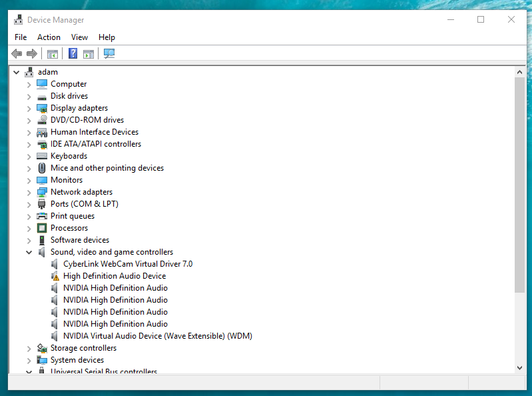Click the mouse icon beside Mice and other pointing devices
The height and width of the screenshot is (396, 532).
(x=42, y=168)
